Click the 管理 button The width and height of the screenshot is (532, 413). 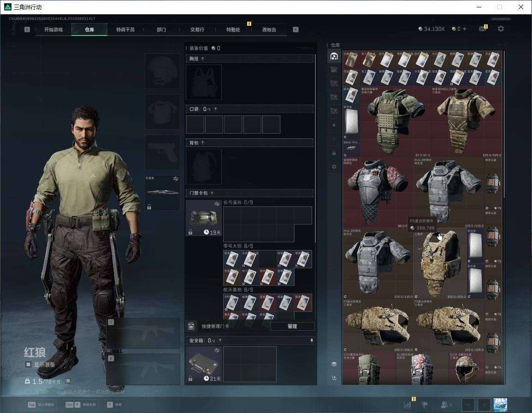pos(292,326)
